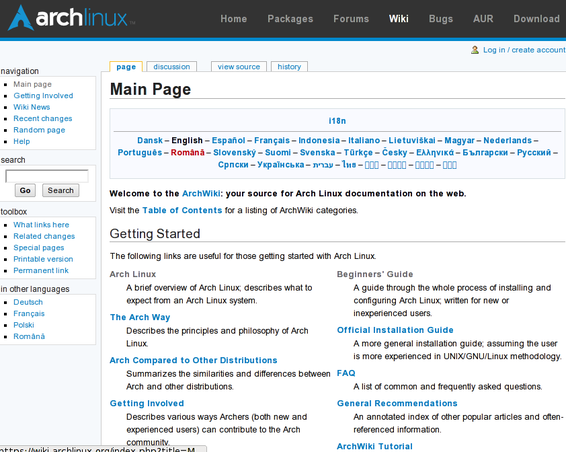Select Česky language link
The height and width of the screenshot is (452, 566).
click(x=395, y=153)
